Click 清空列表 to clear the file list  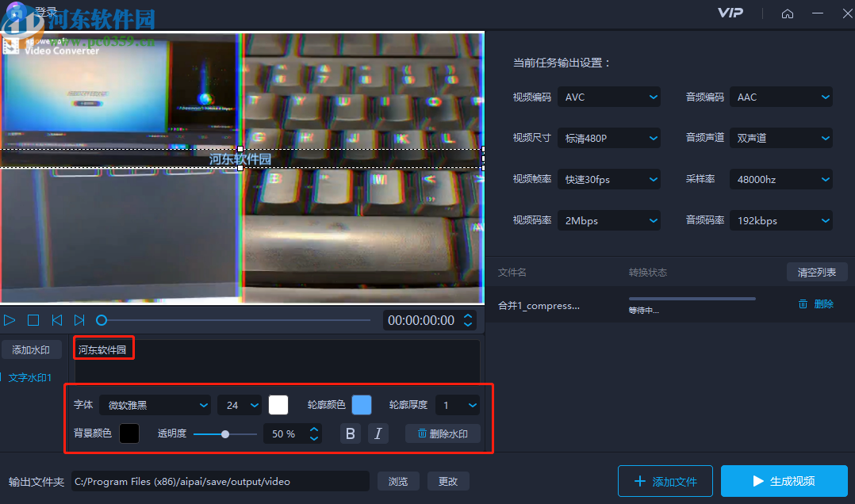817,272
